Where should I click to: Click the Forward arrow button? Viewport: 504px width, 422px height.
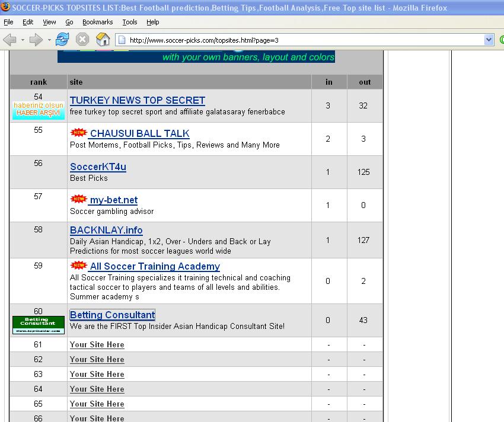pos(36,40)
